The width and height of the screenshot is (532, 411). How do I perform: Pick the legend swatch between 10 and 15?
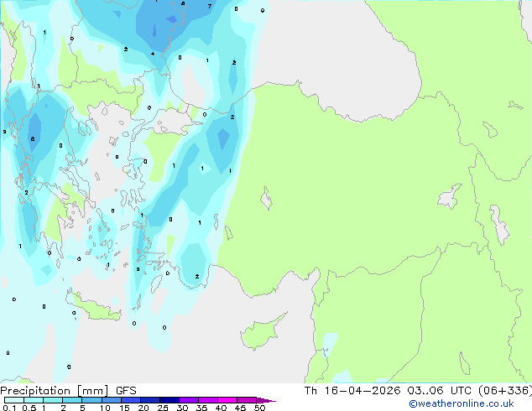pos(111,400)
